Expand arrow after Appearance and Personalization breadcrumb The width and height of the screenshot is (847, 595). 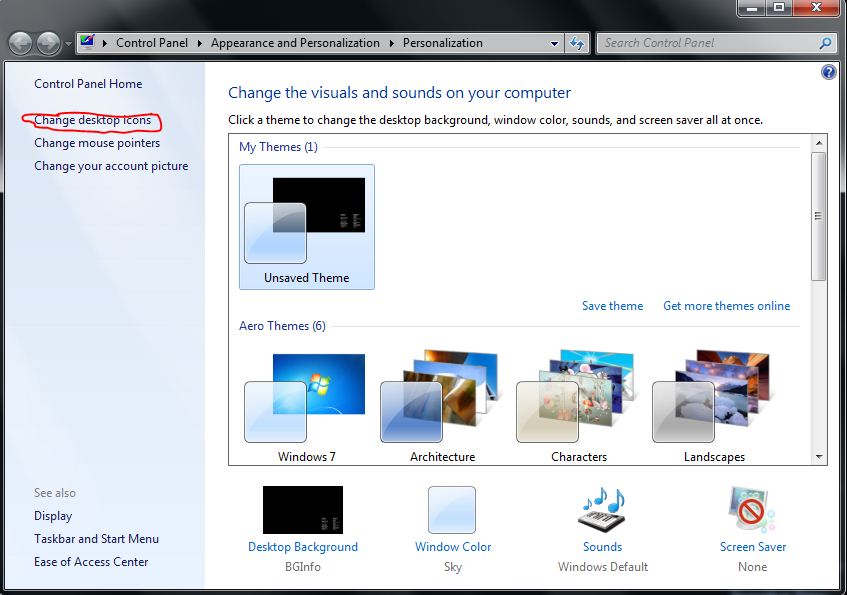point(392,43)
